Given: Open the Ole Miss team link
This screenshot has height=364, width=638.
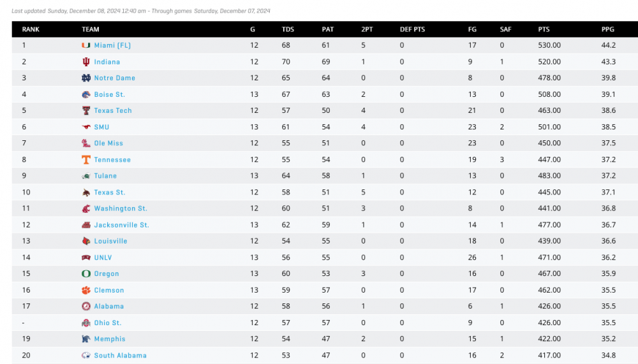Looking at the screenshot, I should click(108, 143).
